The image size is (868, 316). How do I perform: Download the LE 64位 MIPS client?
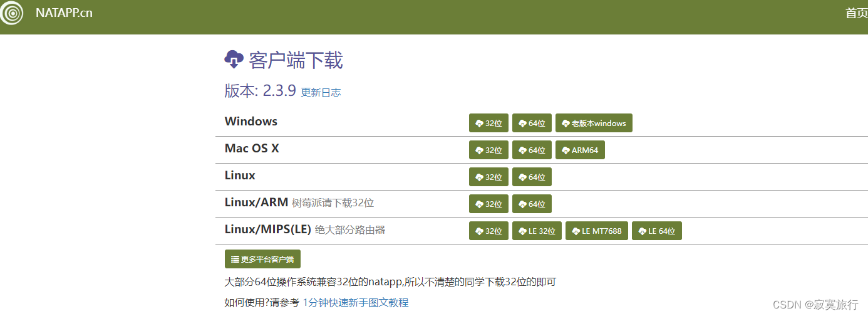click(x=656, y=231)
